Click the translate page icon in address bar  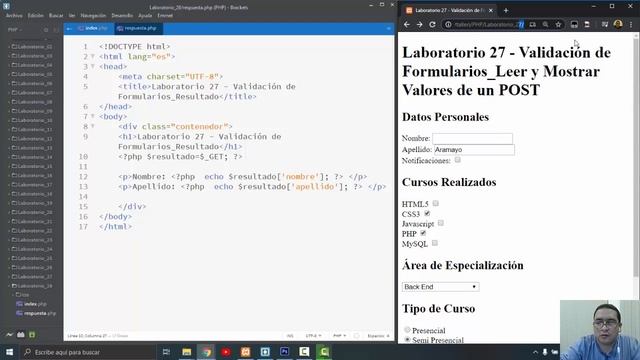click(x=533, y=24)
